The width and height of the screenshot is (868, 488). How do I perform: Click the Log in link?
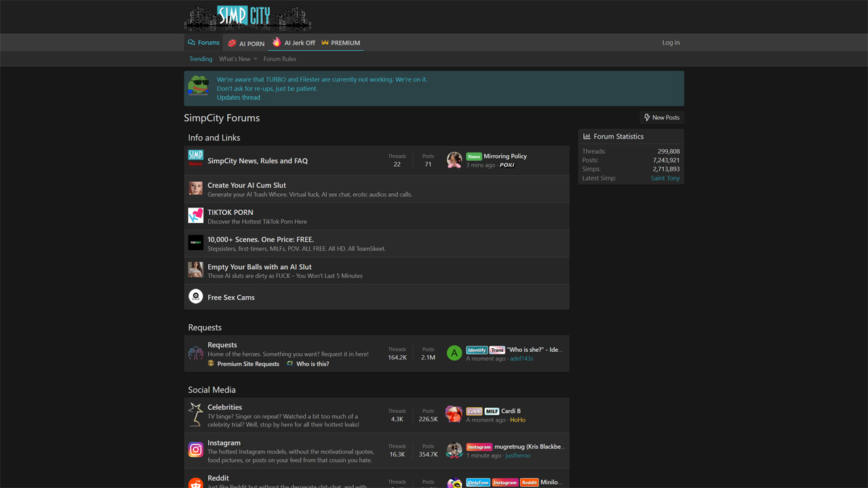pyautogui.click(x=671, y=43)
